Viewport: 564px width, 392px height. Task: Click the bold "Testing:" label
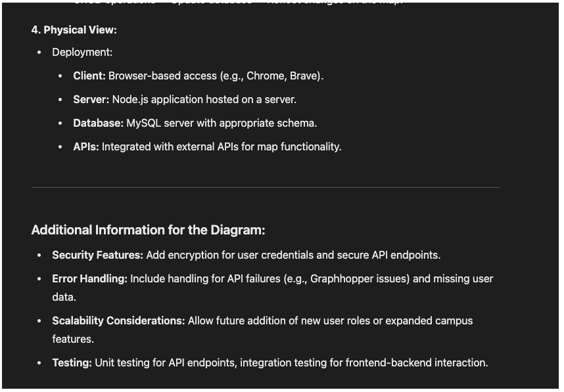click(72, 363)
